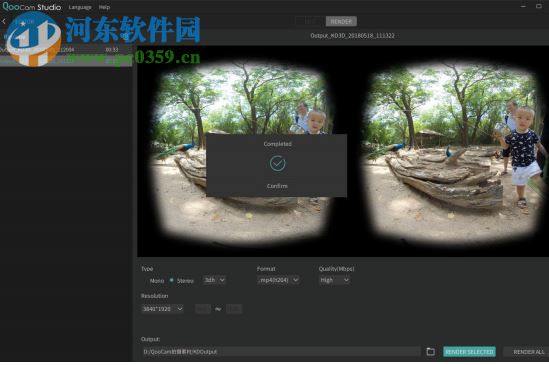Expand the 3dh stereo layout dropdown
The height and width of the screenshot is (365, 549).
pyautogui.click(x=214, y=280)
